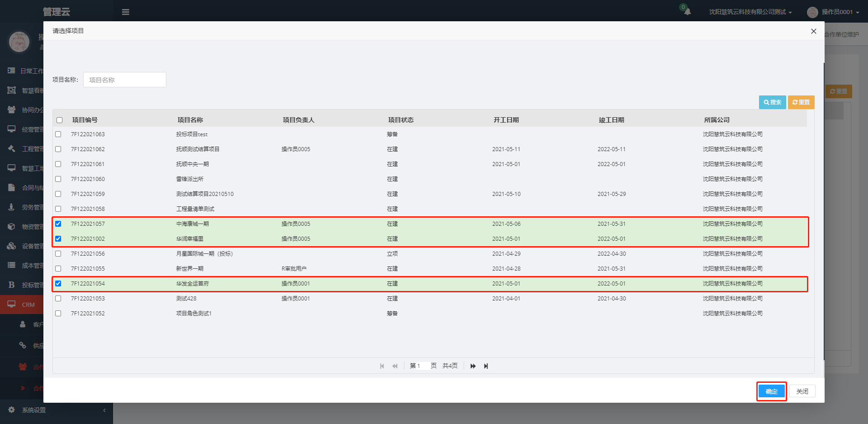
Task: Check the row 7F122021053 checkbox
Action: (x=58, y=299)
